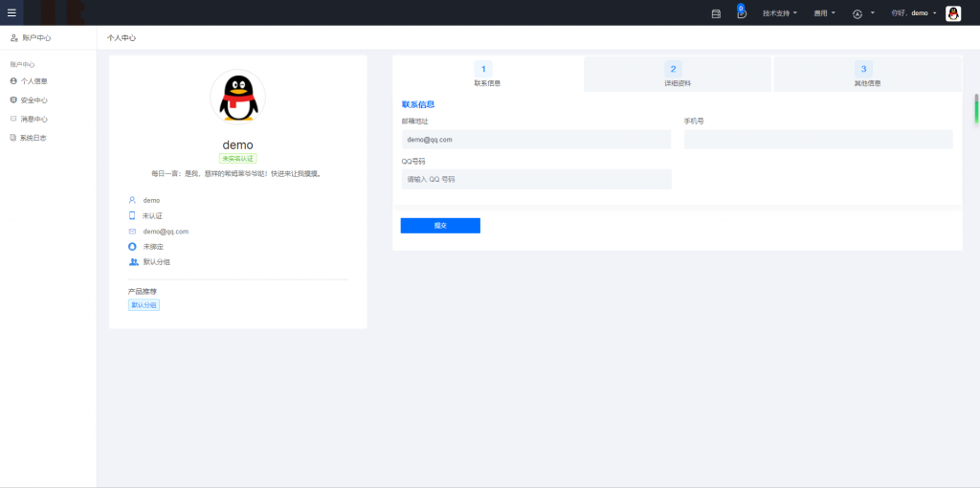Switch to step 2 详细资料 tab

677,75
